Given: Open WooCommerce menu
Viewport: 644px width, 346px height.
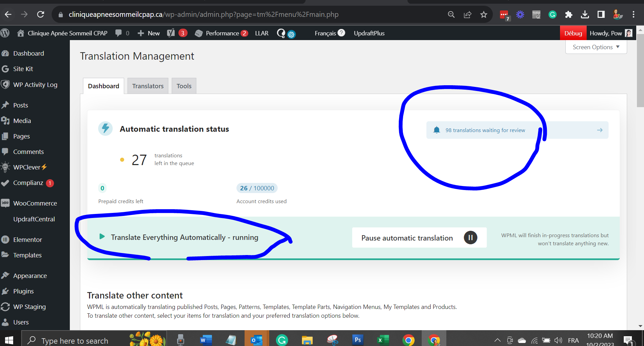Looking at the screenshot, I should tap(35, 203).
